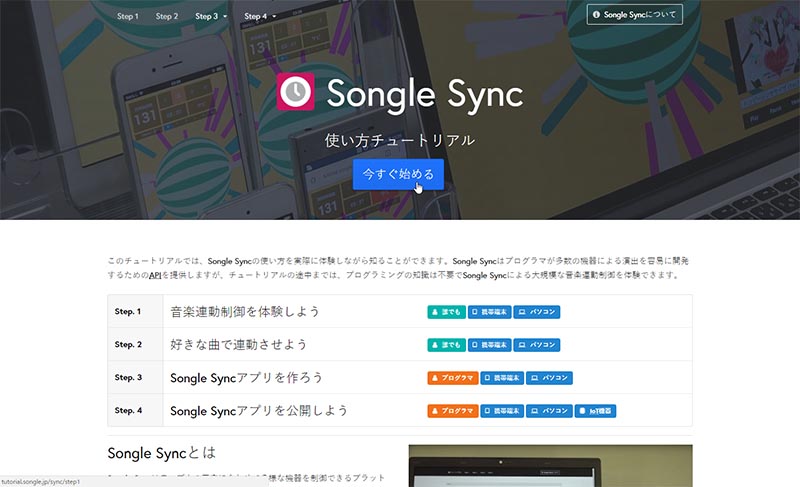The image size is (800, 487).
Task: Click the 誰でも badge in Step 2 row
Action: point(446,345)
